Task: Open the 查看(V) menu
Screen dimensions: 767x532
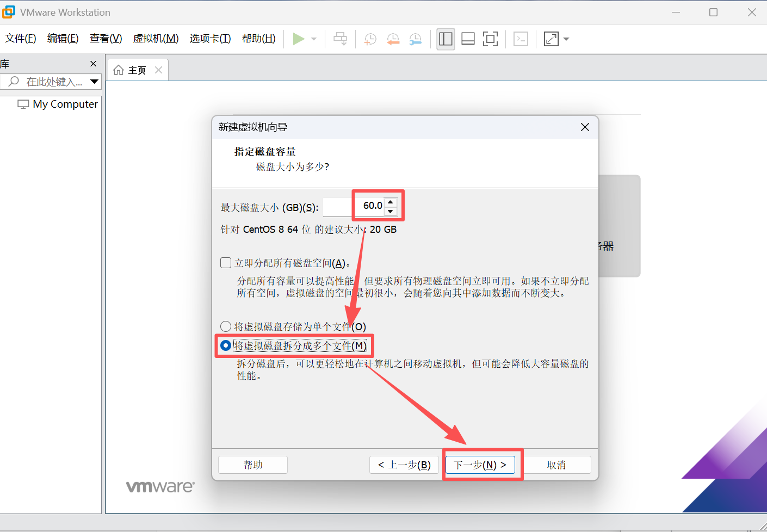Action: (x=106, y=39)
